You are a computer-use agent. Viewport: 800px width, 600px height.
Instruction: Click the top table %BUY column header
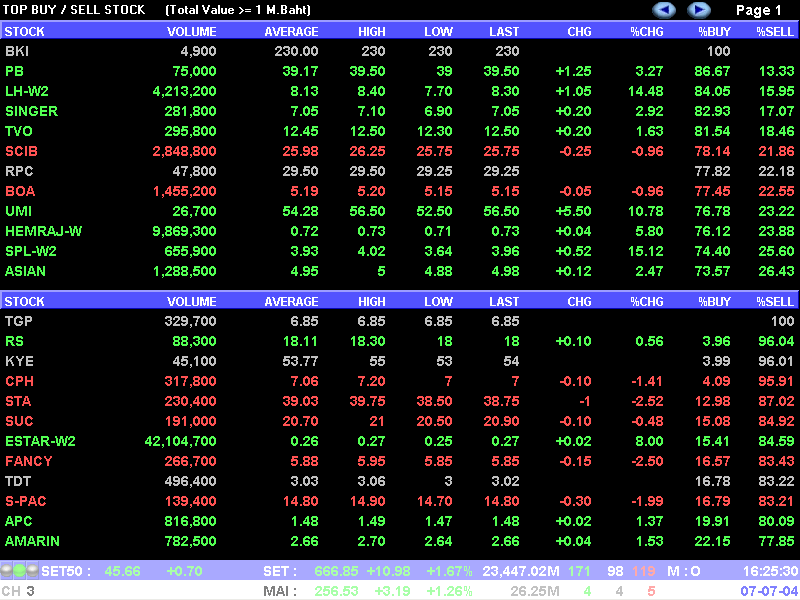(x=714, y=32)
